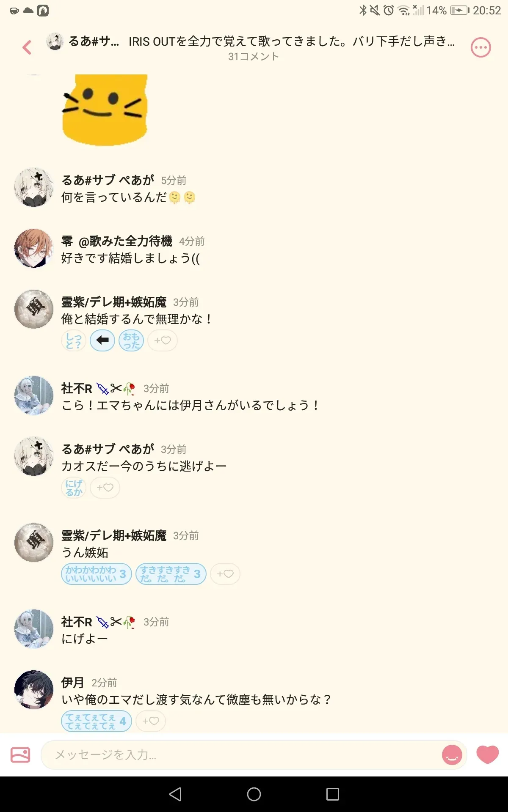This screenshot has height=812, width=508.
Task: Open post author avatar in header
Action: tap(55, 41)
